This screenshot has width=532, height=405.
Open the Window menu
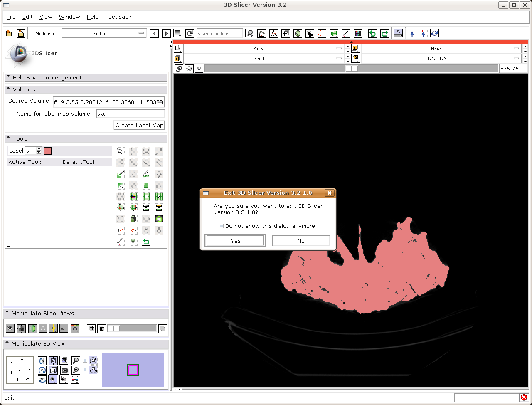coord(69,17)
